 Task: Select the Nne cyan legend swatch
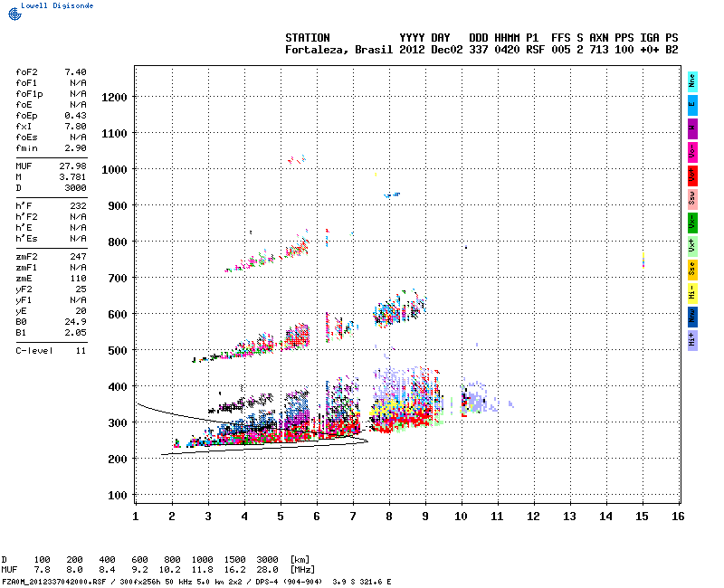pyautogui.click(x=692, y=81)
